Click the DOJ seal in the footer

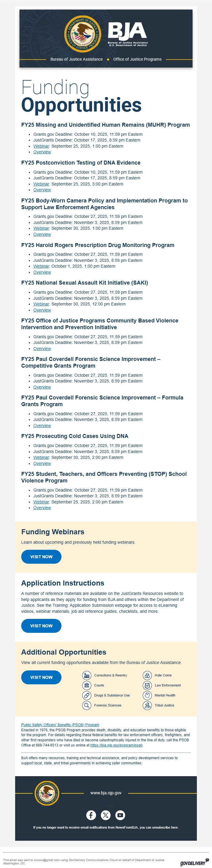tap(47, 793)
